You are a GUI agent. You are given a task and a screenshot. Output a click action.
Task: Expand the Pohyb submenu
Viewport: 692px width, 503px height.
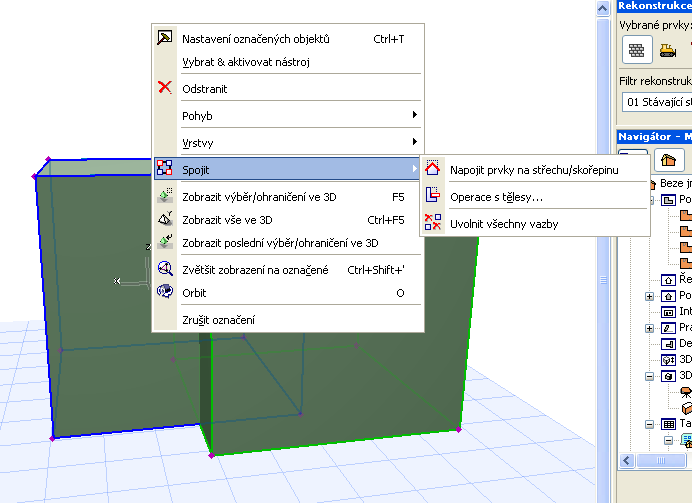point(289,116)
